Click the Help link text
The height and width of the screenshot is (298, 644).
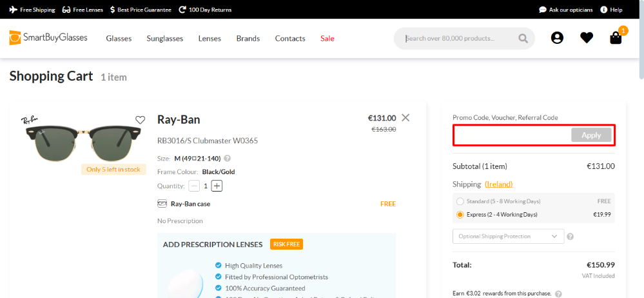coord(616,10)
